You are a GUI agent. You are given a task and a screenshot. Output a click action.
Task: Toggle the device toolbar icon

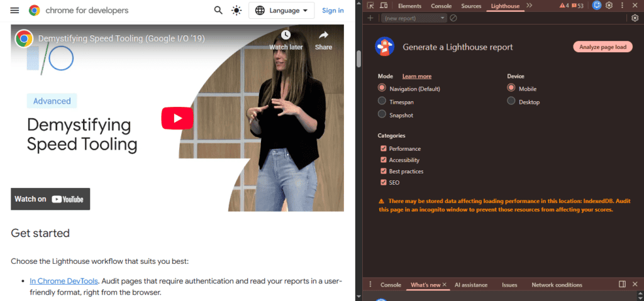click(384, 6)
